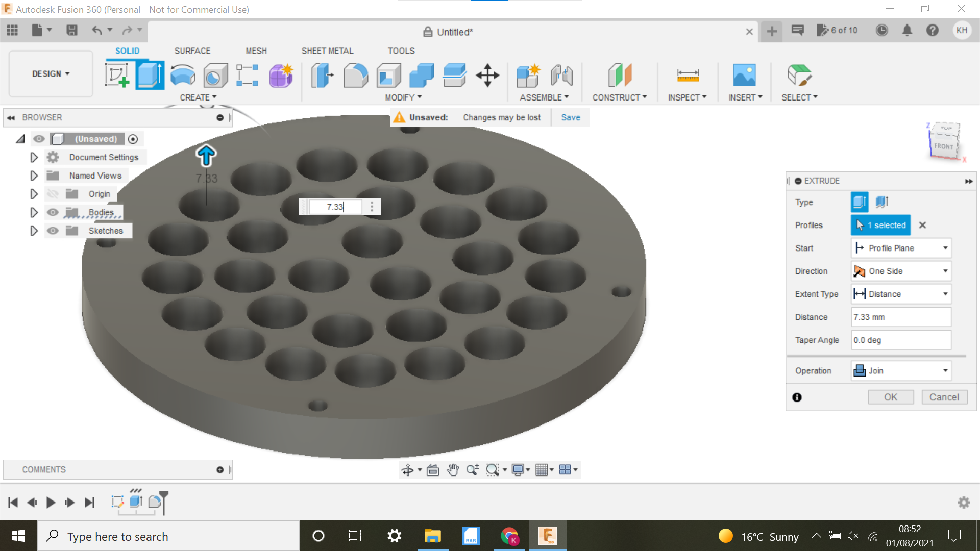Hide the Bodies folder
This screenshot has width=980, height=551.
coord(53,212)
